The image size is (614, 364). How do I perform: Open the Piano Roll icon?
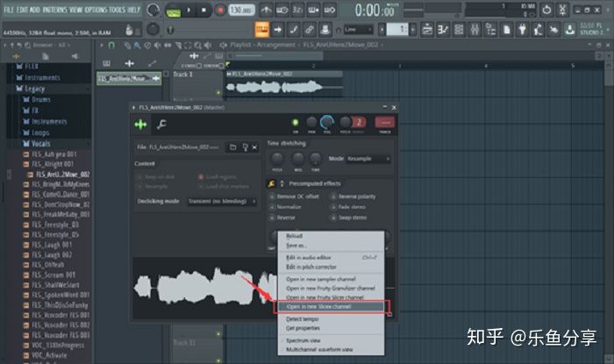(443, 29)
